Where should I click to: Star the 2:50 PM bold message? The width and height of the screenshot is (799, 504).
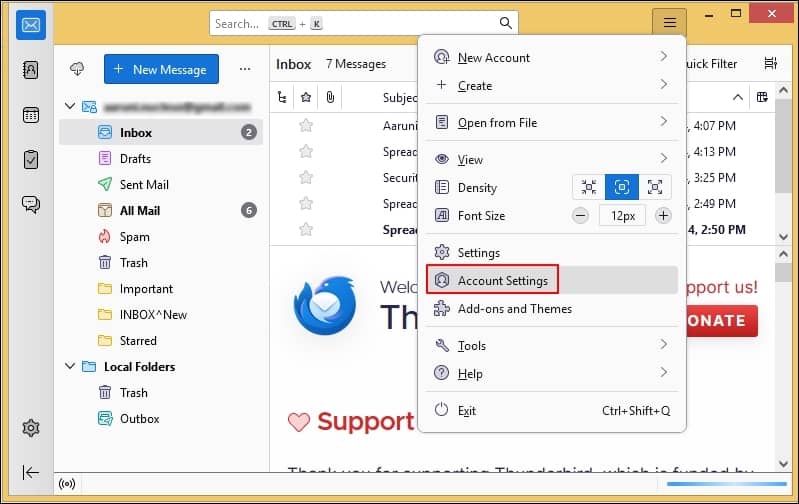(306, 229)
